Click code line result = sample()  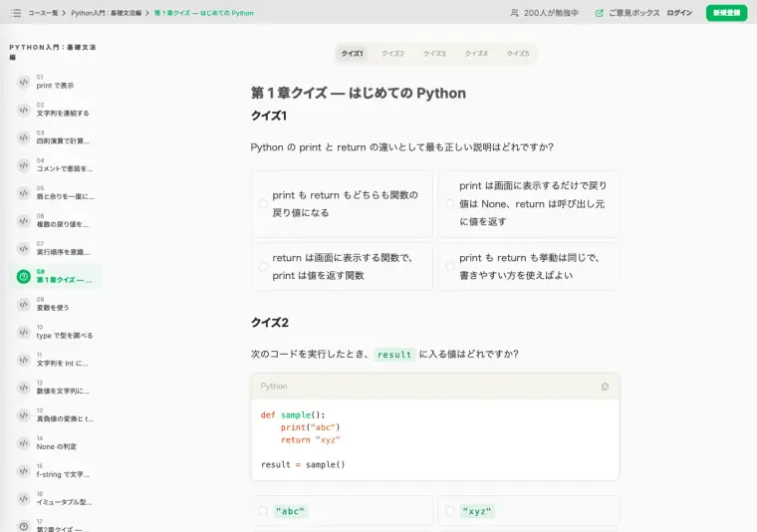303,464
